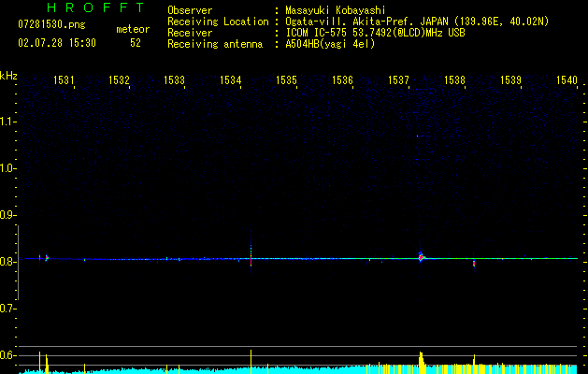Viewport: 588px width, 374px height.
Task: Click the gray frequency range bar at left
Action: tap(18, 263)
